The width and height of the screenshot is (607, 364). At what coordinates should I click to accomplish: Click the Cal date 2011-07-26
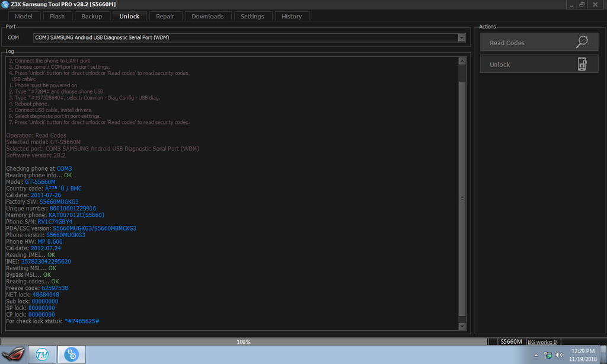(x=46, y=195)
